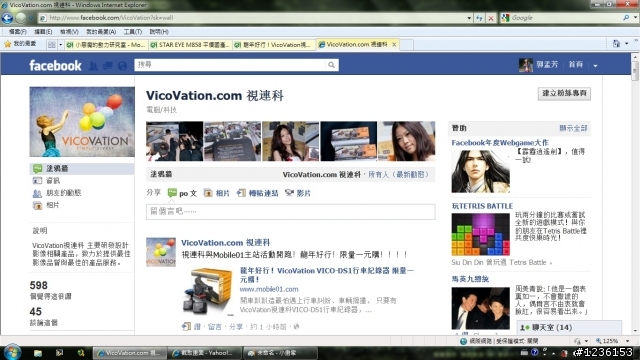Switch to Yahoo window in taskbar
This screenshot has width=640, height=360.
point(205,353)
